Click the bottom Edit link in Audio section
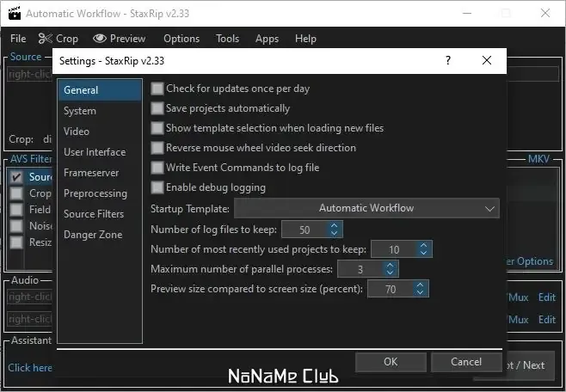566x392 pixels. point(546,320)
